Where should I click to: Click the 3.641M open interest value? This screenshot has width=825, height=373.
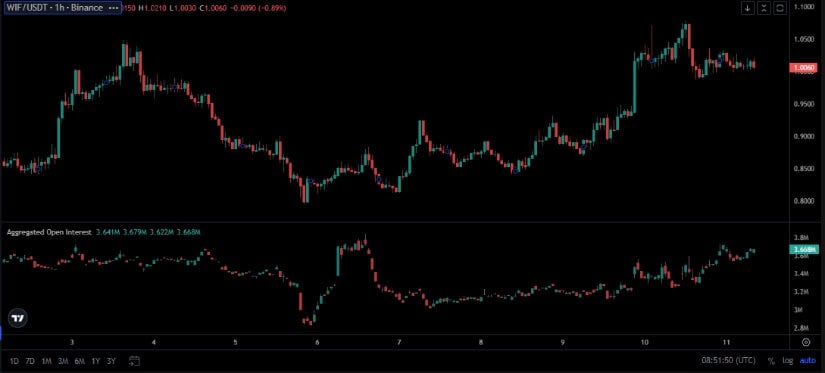pyautogui.click(x=108, y=232)
